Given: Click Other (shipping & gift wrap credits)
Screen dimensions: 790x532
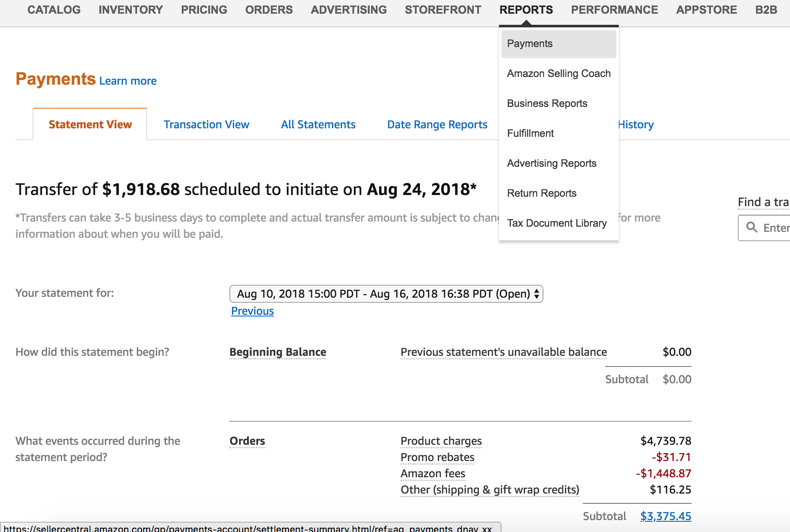Looking at the screenshot, I should [490, 490].
